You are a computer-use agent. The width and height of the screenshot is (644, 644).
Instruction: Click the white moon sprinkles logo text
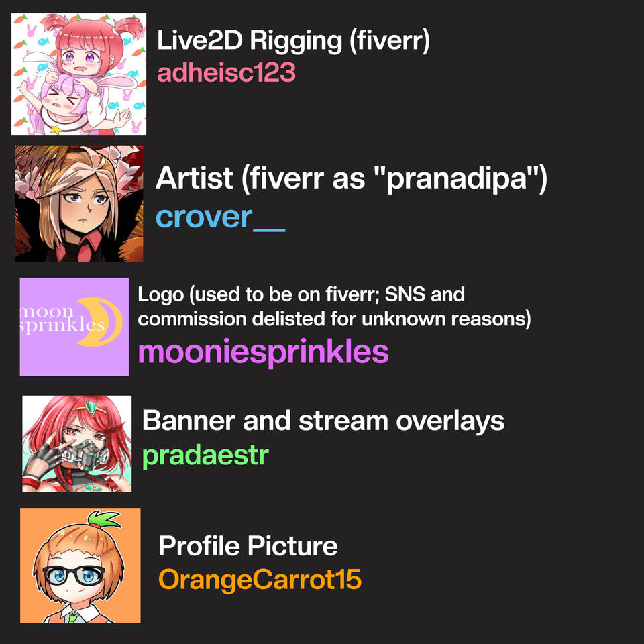[62, 319]
